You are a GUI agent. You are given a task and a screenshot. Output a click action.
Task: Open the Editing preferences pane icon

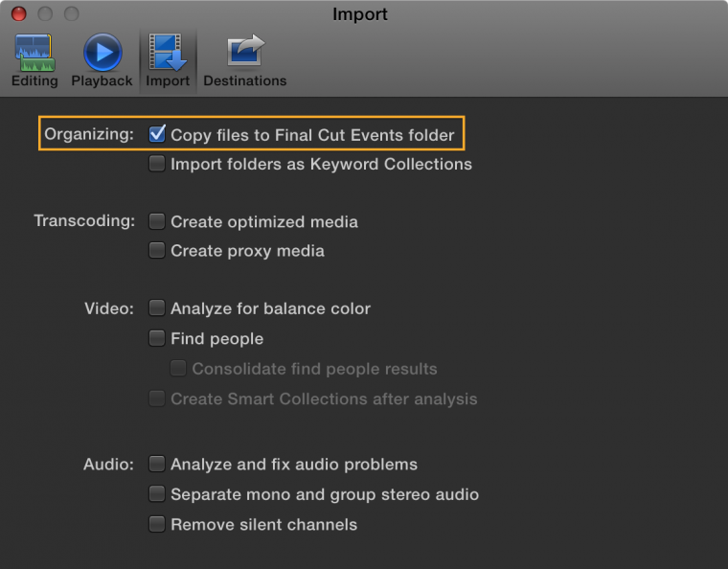34,52
